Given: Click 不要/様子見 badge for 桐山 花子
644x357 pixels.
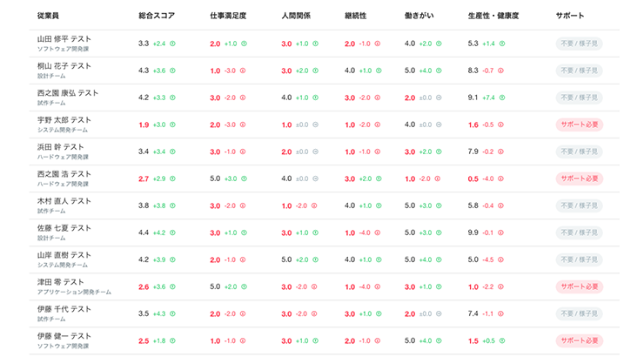Looking at the screenshot, I should point(579,71).
